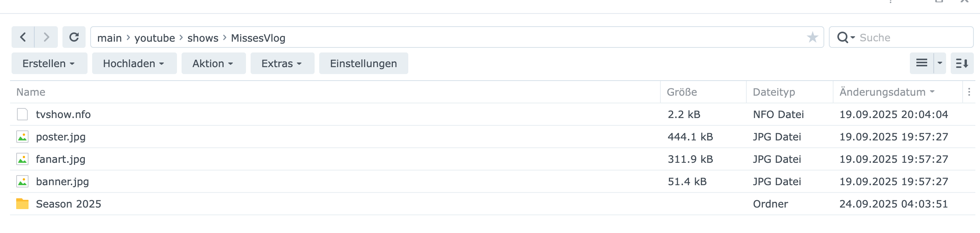Open the Aktion menu

(x=213, y=63)
